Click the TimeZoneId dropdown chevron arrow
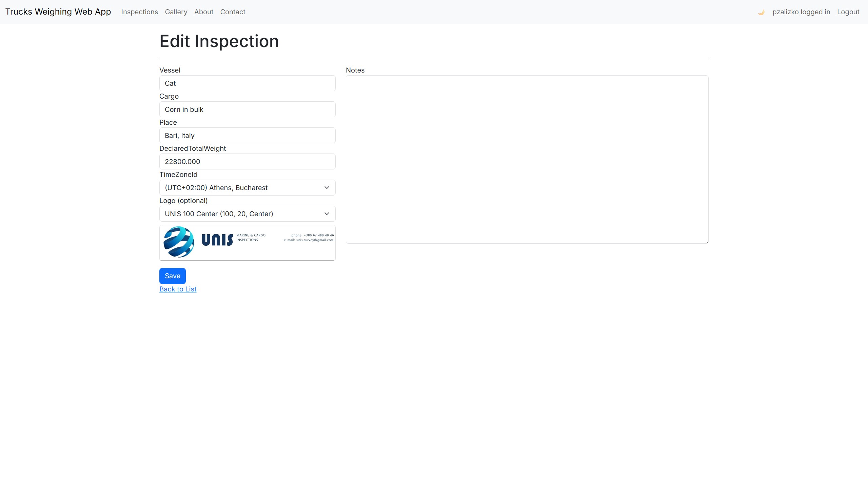Screen dimensions: 868x488 point(327,188)
